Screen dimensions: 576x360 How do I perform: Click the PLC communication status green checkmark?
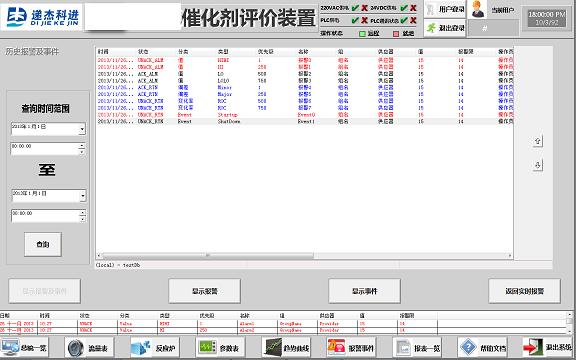(404, 20)
